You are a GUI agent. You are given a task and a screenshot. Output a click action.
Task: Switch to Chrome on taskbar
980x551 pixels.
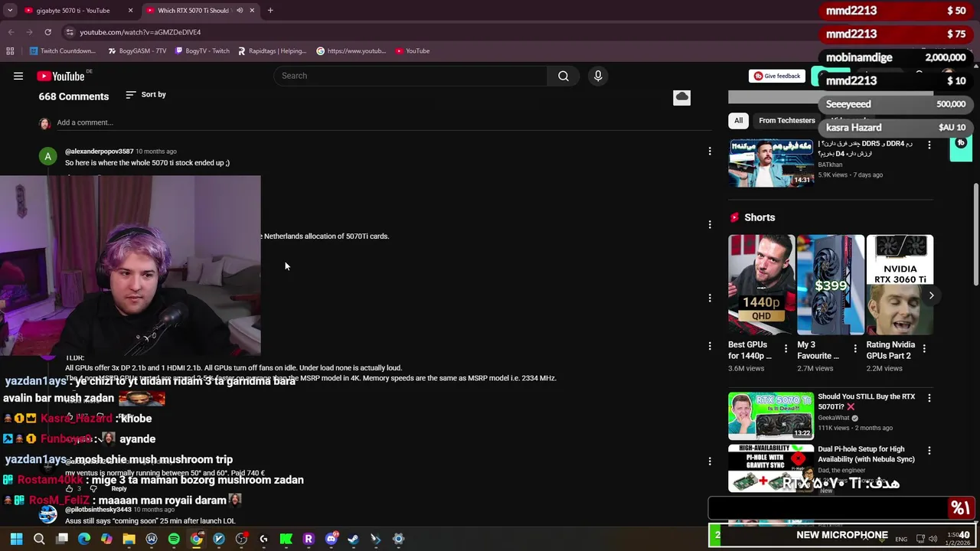[x=196, y=539]
